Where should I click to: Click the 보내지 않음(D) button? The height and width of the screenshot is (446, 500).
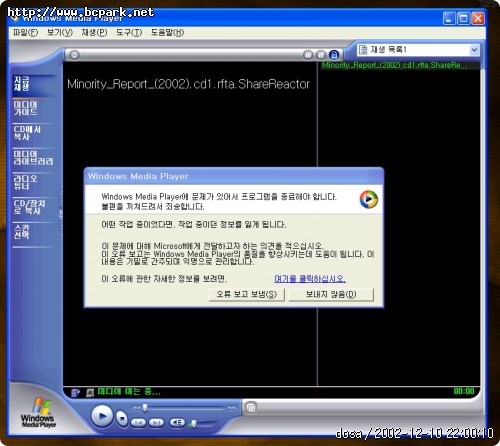331,294
